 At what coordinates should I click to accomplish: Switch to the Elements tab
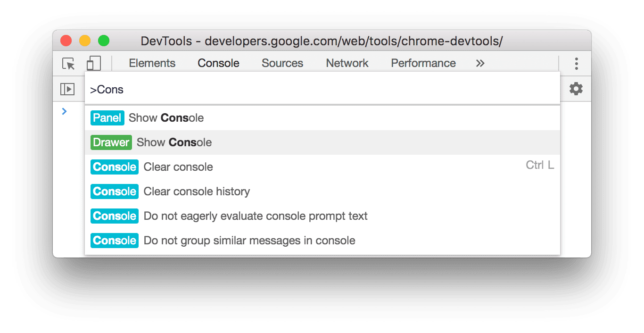coord(152,63)
